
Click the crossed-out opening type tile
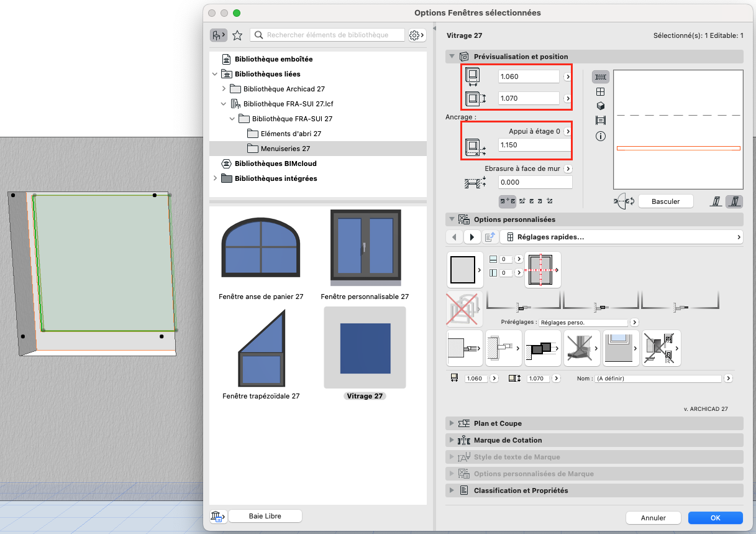463,308
